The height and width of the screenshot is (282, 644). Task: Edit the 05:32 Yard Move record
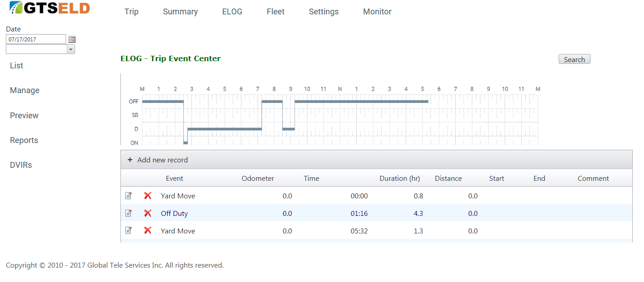(x=129, y=230)
